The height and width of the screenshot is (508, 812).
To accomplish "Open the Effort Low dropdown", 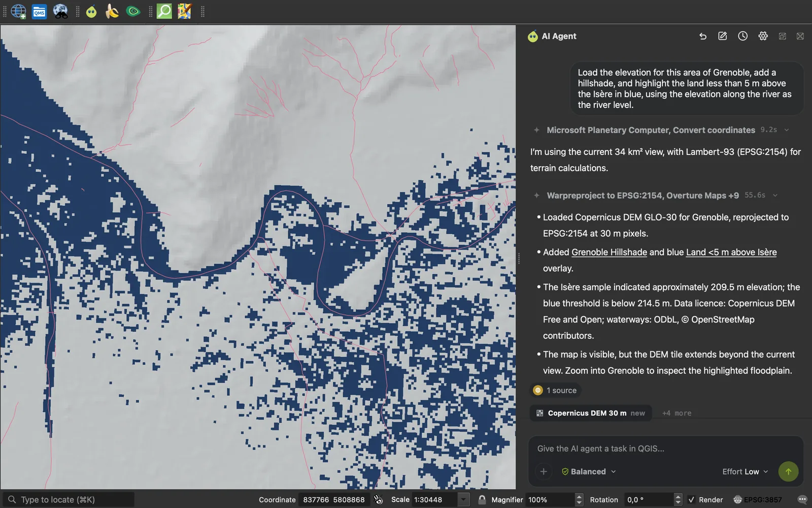I will point(745,471).
